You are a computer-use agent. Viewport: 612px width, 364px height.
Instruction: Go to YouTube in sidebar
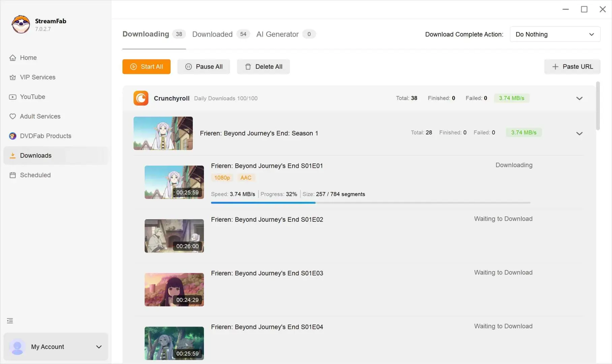tap(56, 97)
